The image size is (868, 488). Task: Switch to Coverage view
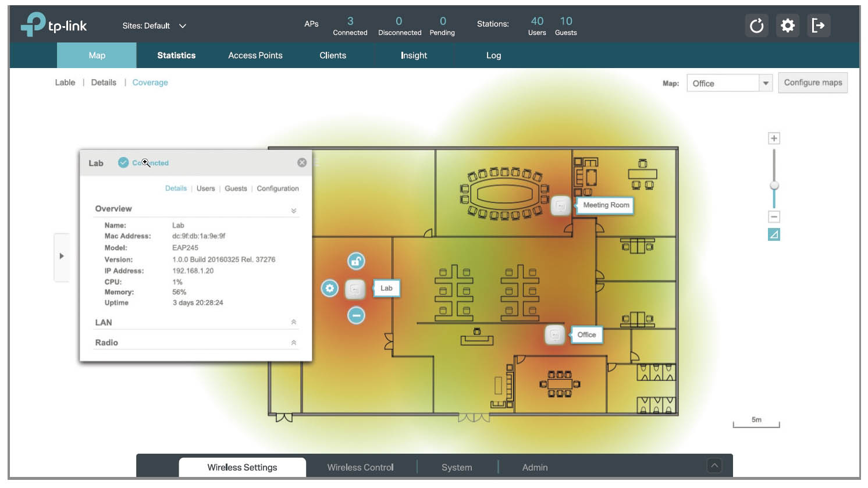[x=150, y=83]
